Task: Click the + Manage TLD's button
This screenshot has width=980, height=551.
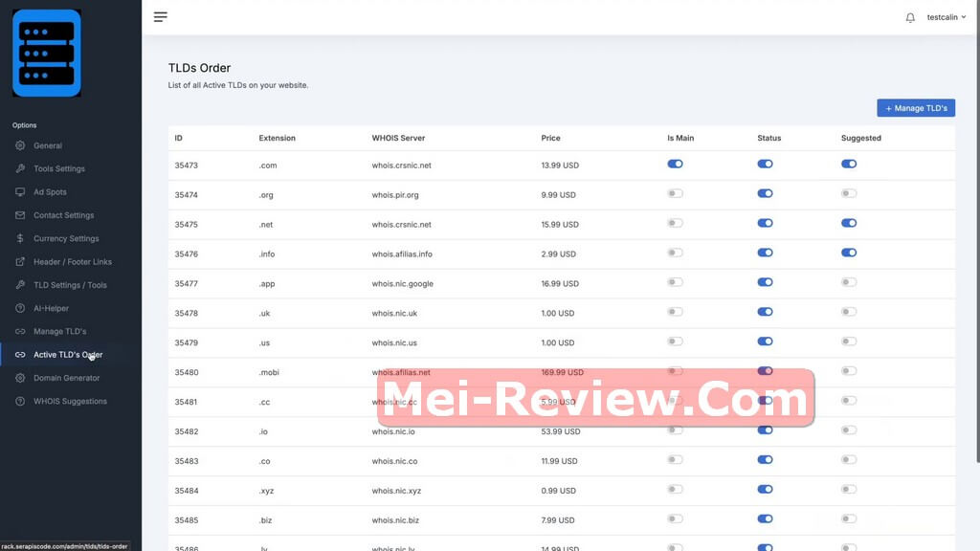Action: [x=916, y=108]
